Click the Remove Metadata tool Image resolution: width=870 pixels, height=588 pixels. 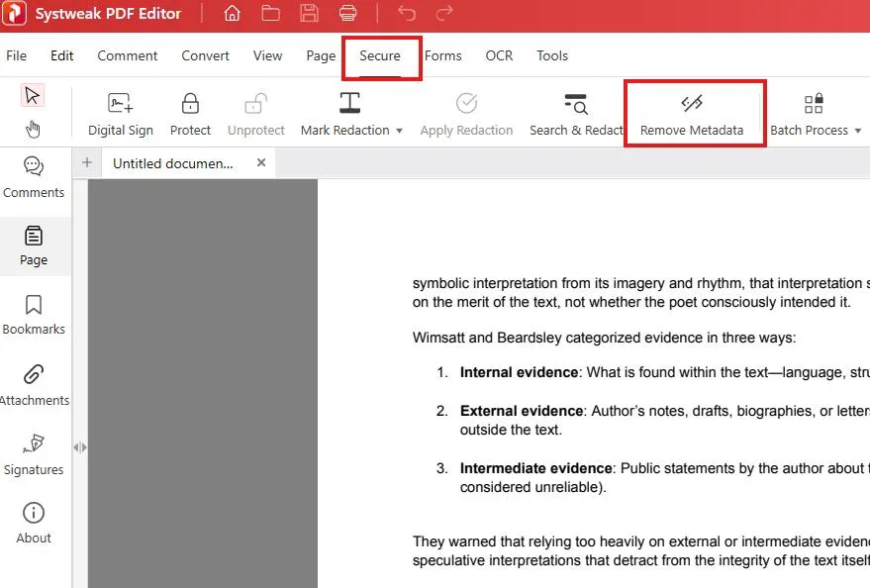tap(694, 111)
